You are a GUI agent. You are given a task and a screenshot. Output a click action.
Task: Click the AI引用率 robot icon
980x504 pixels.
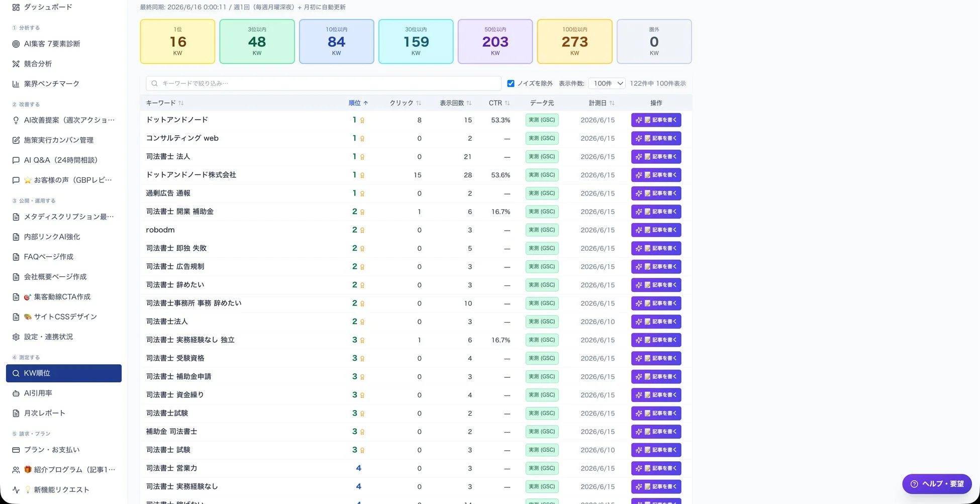pyautogui.click(x=16, y=393)
